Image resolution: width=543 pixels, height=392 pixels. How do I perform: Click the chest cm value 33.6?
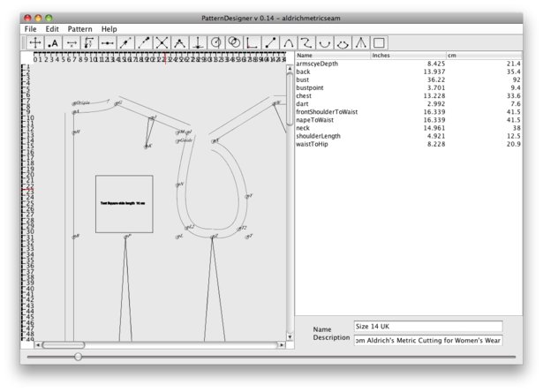click(x=514, y=96)
